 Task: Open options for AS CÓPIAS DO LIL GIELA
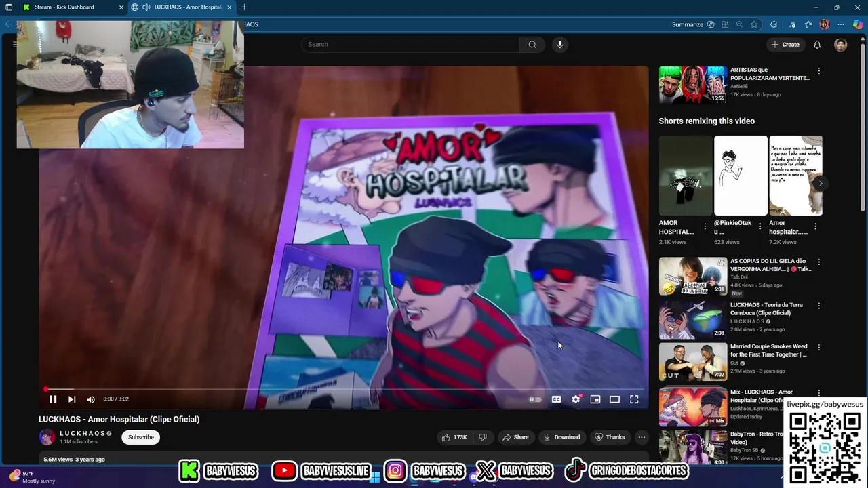click(819, 262)
